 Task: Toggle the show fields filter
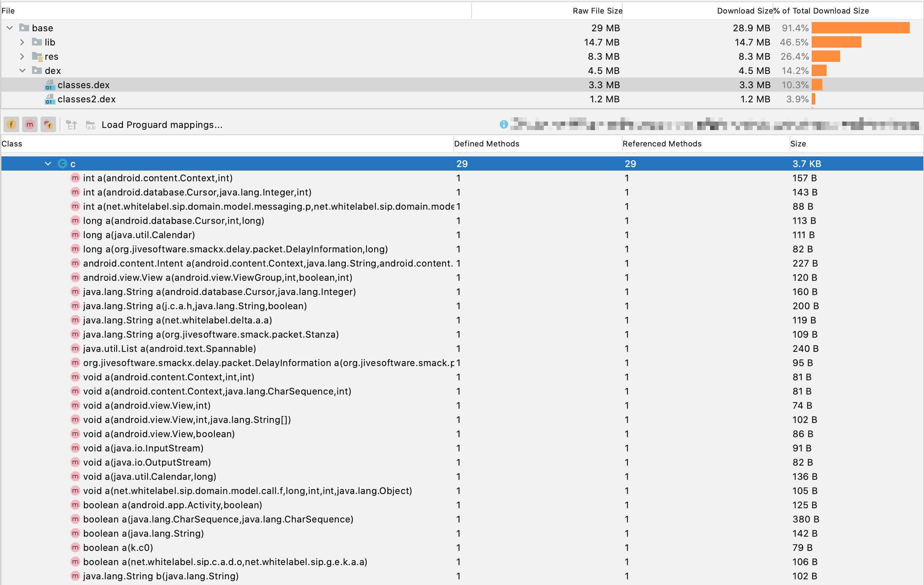coord(11,124)
